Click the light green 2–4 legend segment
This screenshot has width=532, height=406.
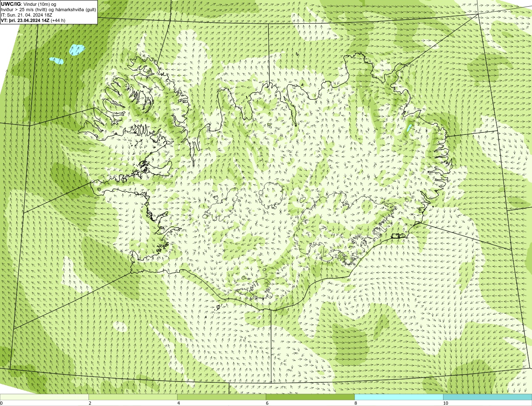(133, 397)
